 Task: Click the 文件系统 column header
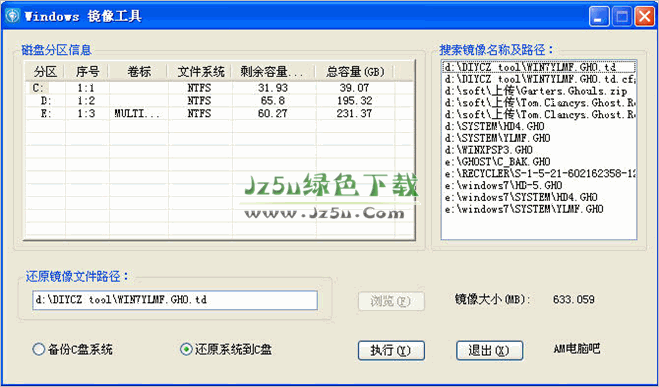pos(200,71)
